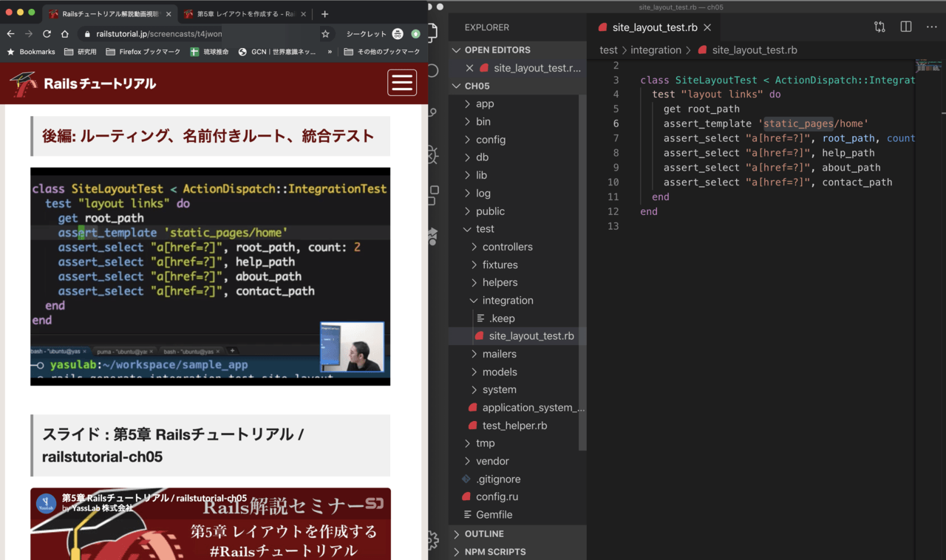Switch to the 第5章 レイアウトを作成する Chrome tab
946x560 pixels.
[x=245, y=14]
